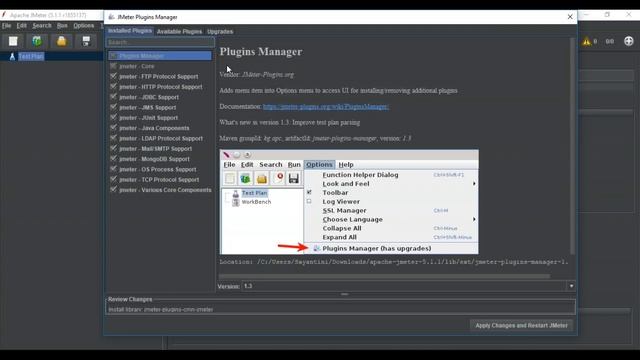Click the horizontal scrollbar under plugin description
The height and width of the screenshot is (360, 640).
(x=384, y=276)
